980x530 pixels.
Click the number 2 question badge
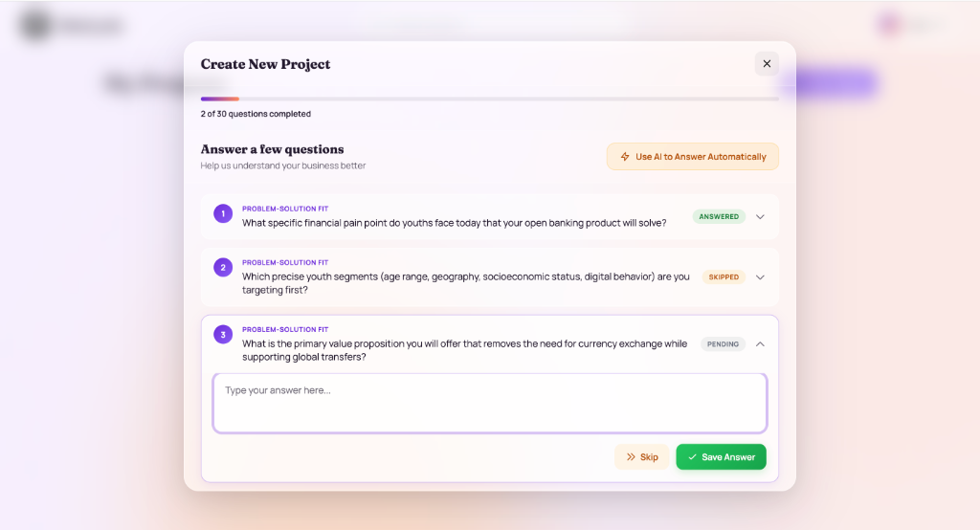point(223,268)
